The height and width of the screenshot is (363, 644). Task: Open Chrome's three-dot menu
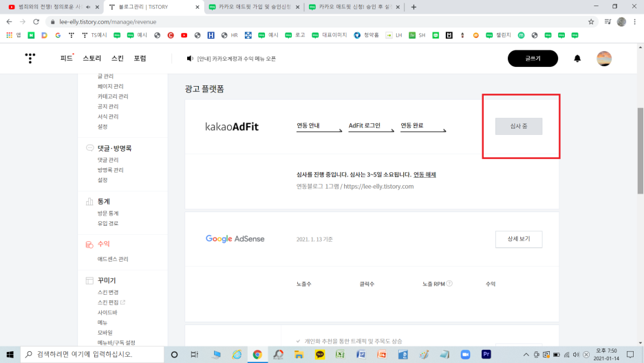tap(634, 22)
